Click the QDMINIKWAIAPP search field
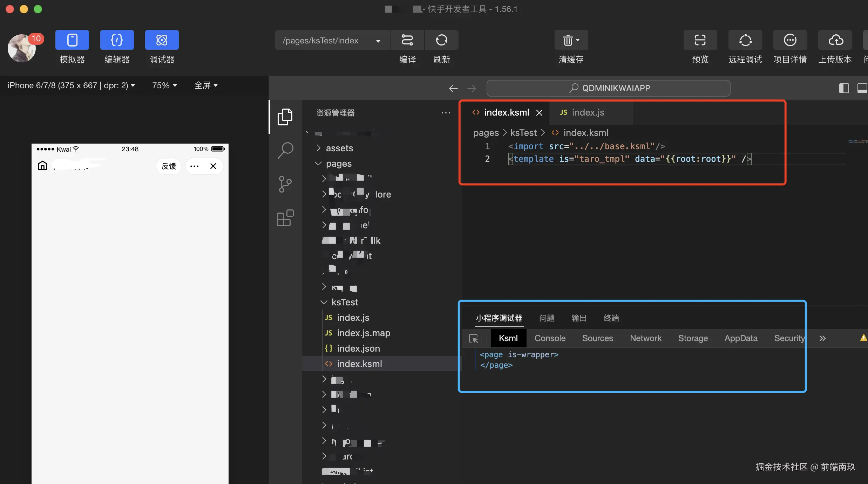The height and width of the screenshot is (484, 868). 608,88
